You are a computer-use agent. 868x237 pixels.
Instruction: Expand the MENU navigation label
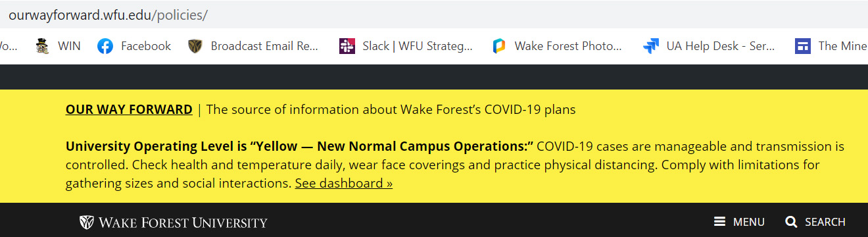click(749, 222)
